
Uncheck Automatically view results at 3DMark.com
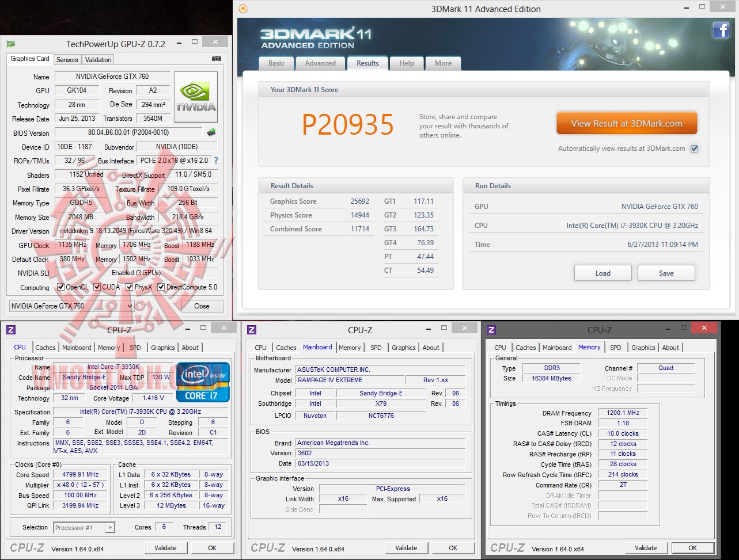(694, 148)
